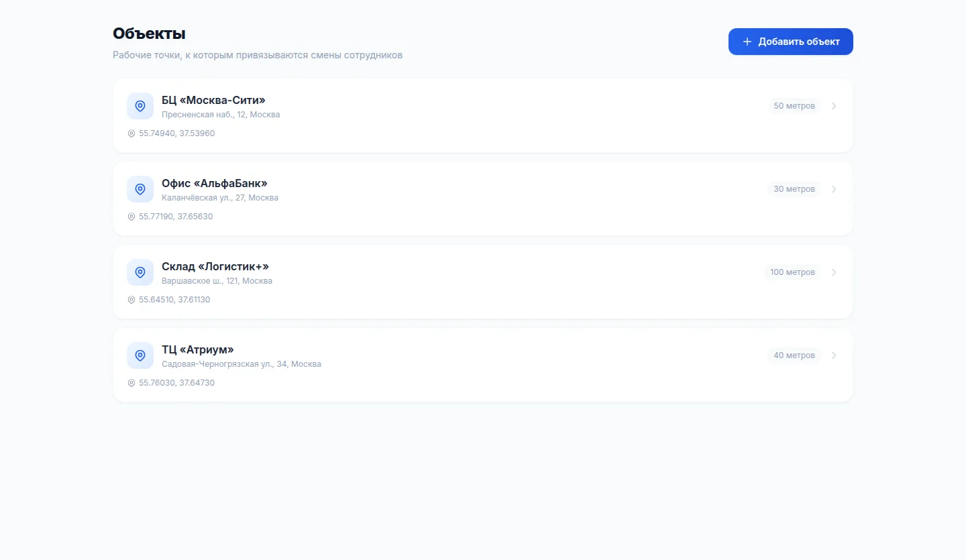Open ТЦ «Атриум» details chevron
The height and width of the screenshot is (560, 966).
click(x=834, y=355)
